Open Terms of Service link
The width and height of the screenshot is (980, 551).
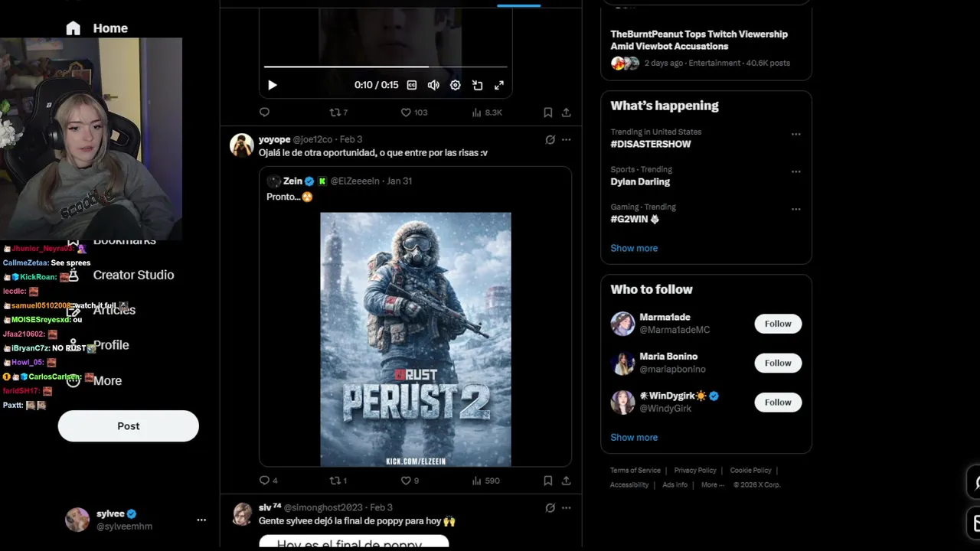[635, 471]
